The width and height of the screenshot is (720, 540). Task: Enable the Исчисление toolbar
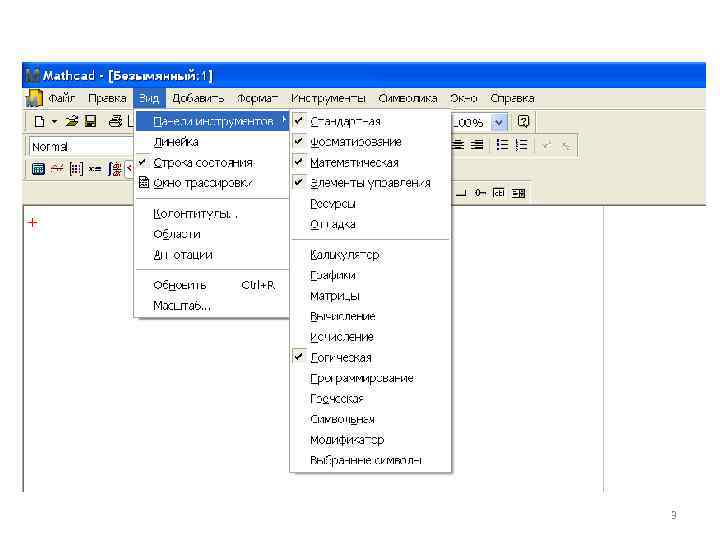[x=370, y=337]
